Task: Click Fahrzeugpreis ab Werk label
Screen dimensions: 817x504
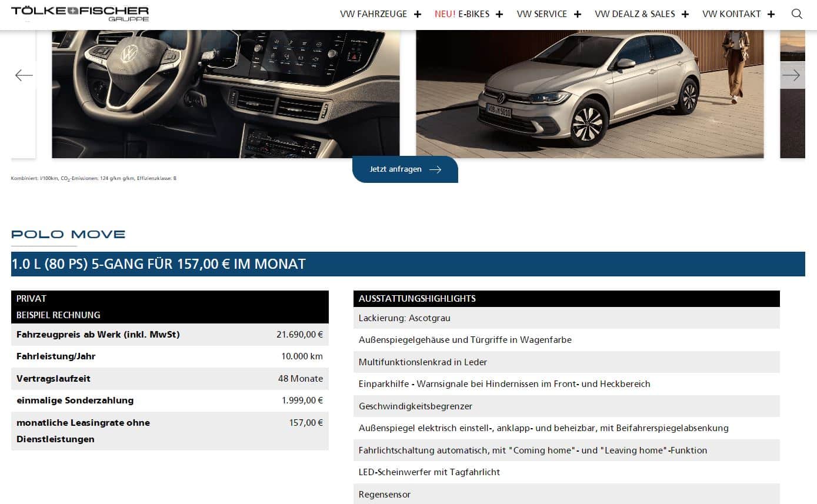Action: [x=98, y=335]
